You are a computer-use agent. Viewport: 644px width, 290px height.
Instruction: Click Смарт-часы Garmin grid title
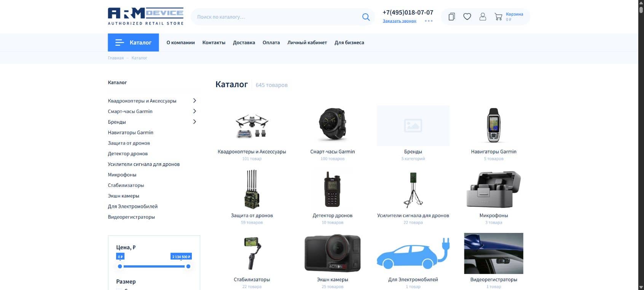click(332, 151)
